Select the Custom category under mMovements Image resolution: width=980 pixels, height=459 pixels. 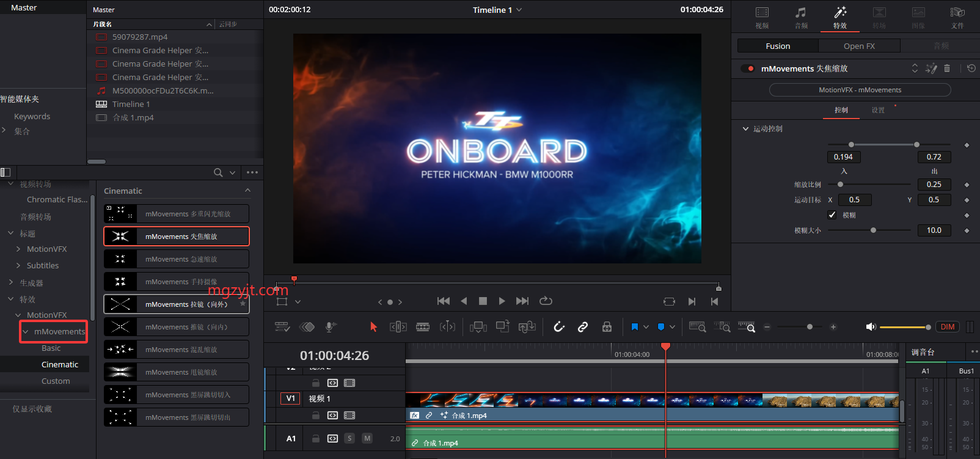[56, 381]
